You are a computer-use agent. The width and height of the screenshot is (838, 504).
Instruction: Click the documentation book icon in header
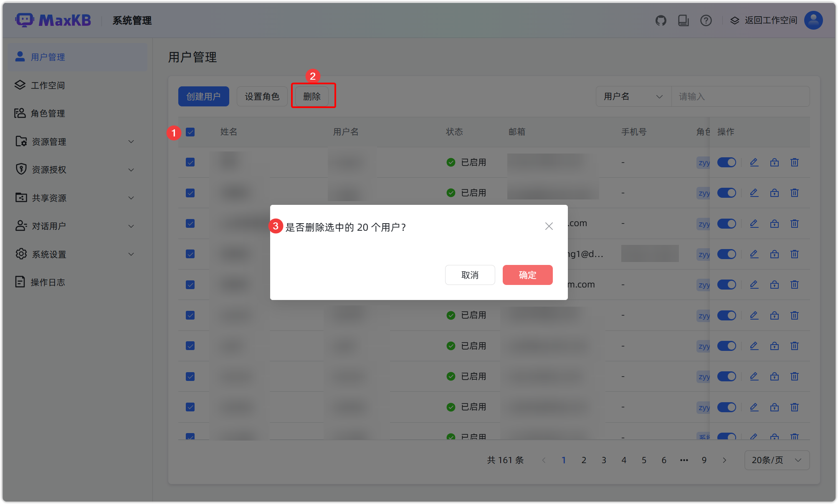click(x=684, y=20)
